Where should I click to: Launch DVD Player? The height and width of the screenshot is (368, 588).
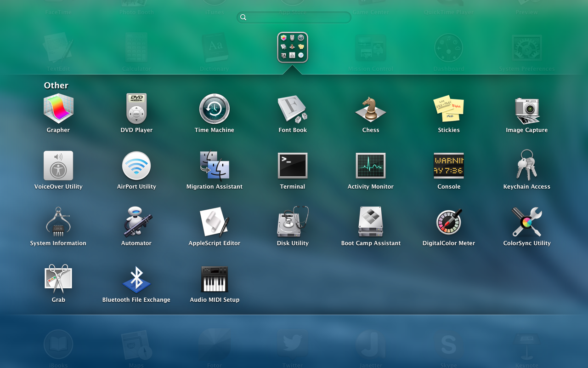(136, 109)
